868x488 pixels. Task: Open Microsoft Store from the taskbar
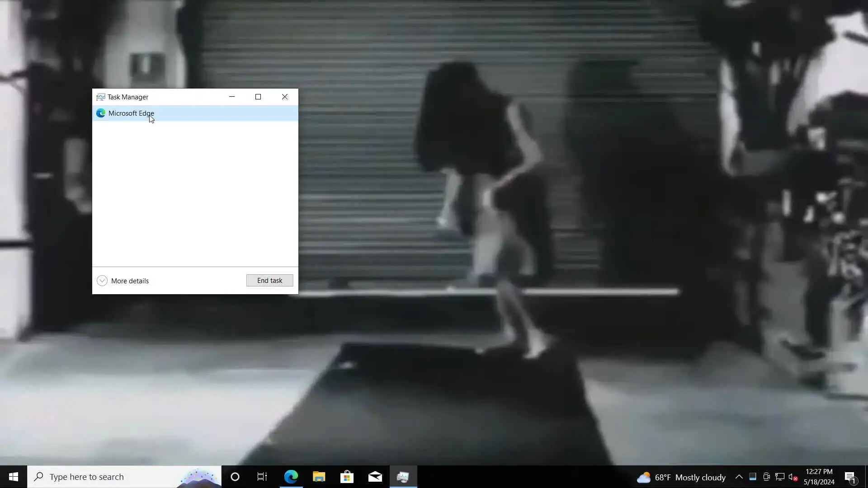click(x=347, y=477)
